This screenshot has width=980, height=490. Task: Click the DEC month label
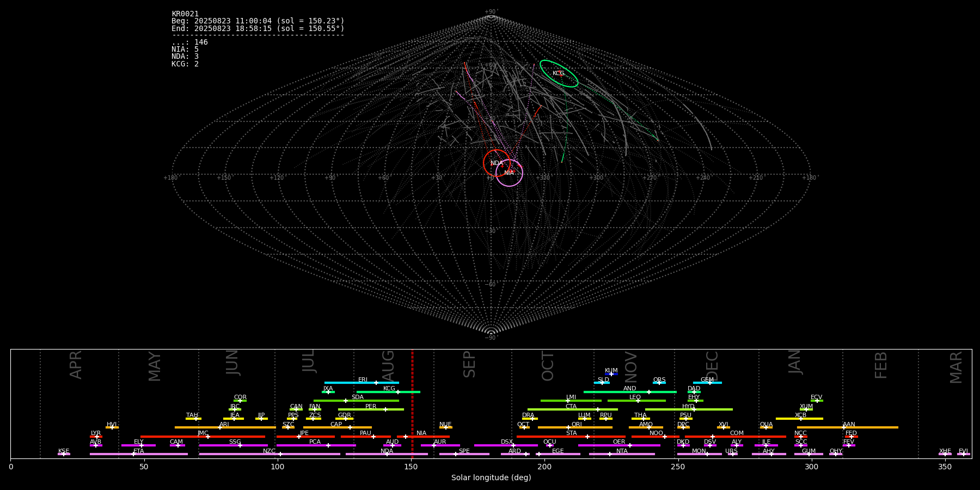coord(712,366)
